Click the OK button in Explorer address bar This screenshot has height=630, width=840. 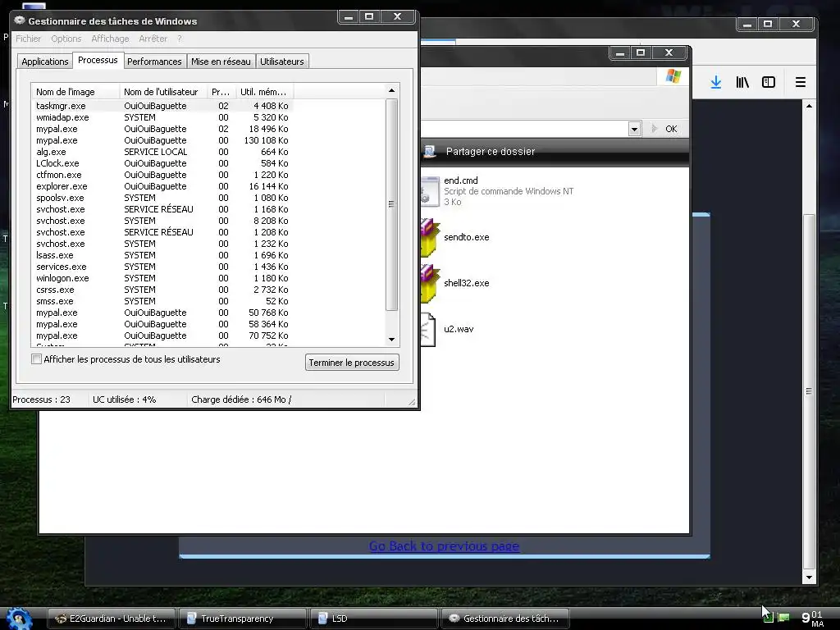pos(671,129)
